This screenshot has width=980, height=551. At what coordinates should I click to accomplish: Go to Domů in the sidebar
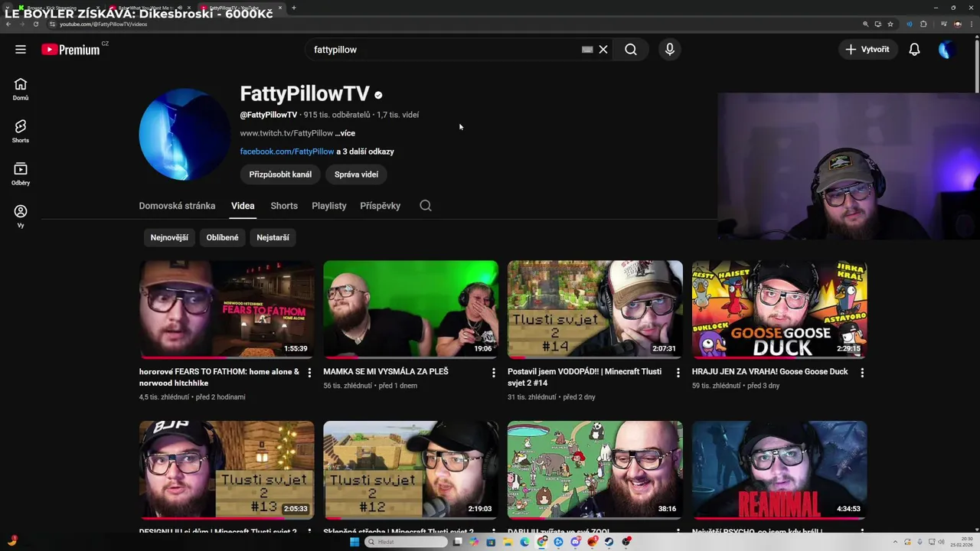tap(21, 89)
